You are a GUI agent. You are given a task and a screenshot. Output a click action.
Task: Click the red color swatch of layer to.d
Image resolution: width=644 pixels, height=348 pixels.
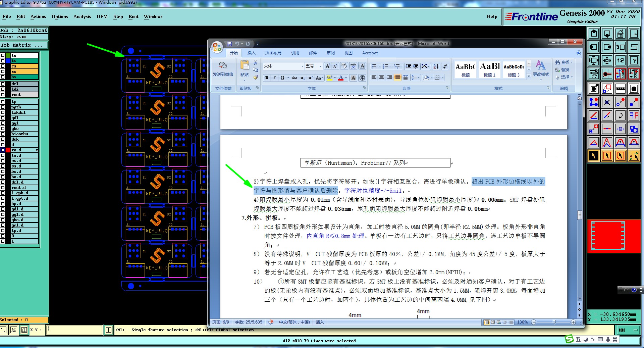click(8, 150)
